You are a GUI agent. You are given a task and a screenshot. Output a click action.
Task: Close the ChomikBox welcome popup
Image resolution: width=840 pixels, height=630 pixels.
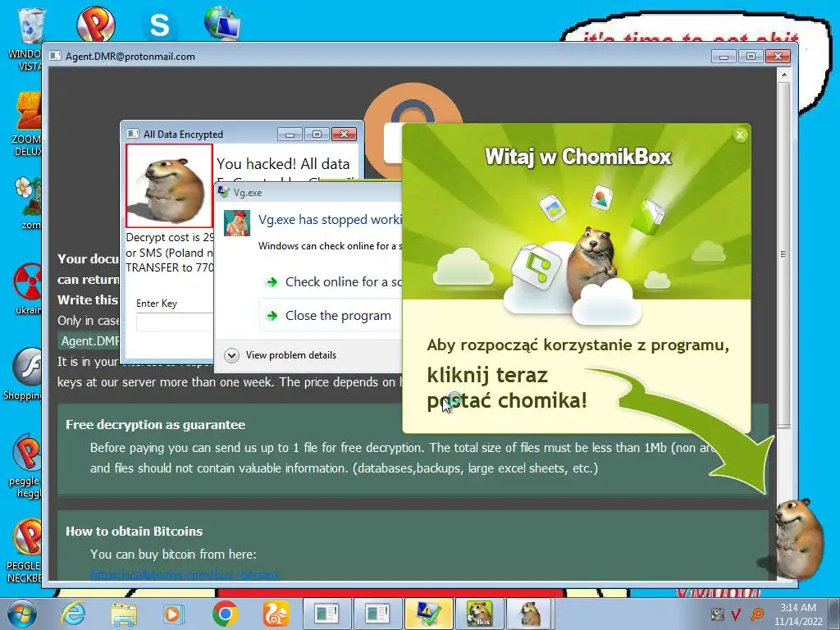tap(740, 135)
